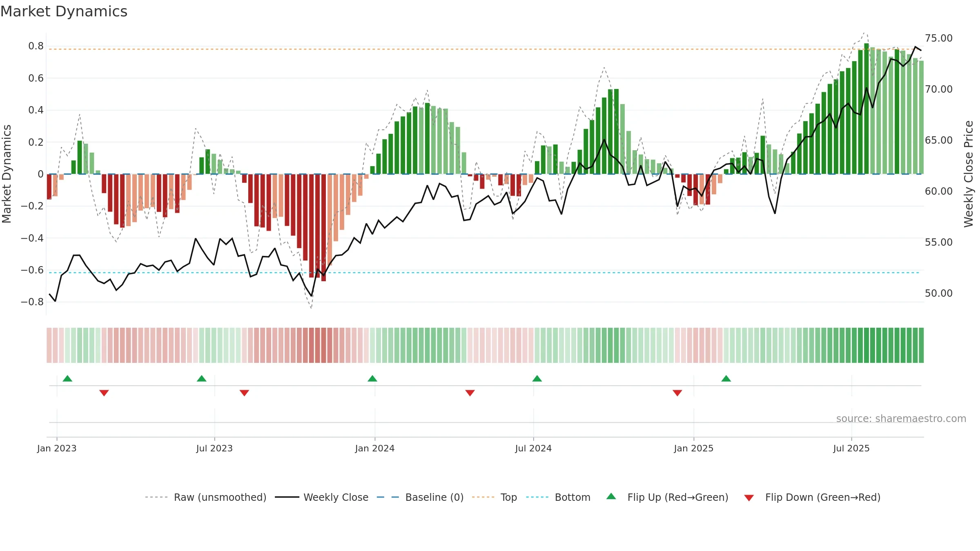Viewport: 980px width, 551px height.
Task: Click the −0.8 left axis tick label
Action: tap(32, 302)
